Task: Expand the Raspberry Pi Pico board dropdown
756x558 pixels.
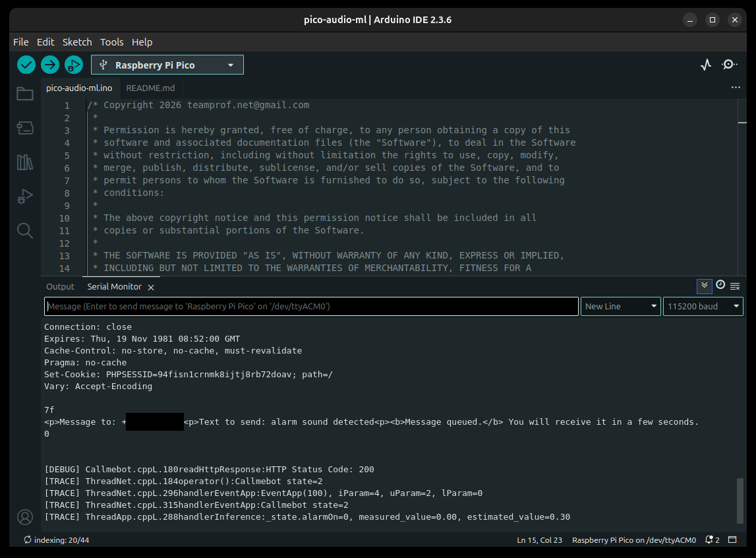Action: (x=167, y=65)
